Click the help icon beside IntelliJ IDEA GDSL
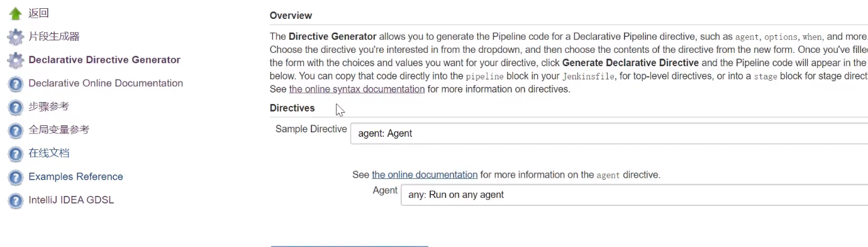This screenshot has width=868, height=247. [15, 200]
